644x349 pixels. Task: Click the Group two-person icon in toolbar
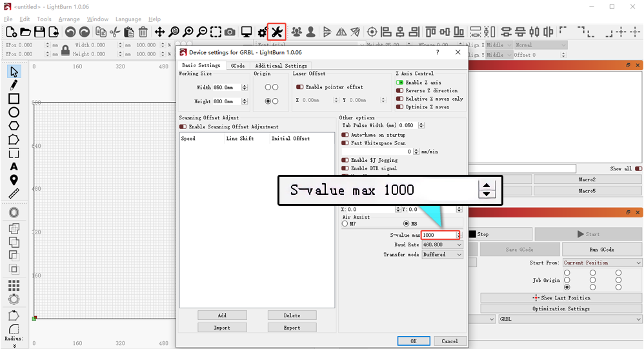[297, 32]
